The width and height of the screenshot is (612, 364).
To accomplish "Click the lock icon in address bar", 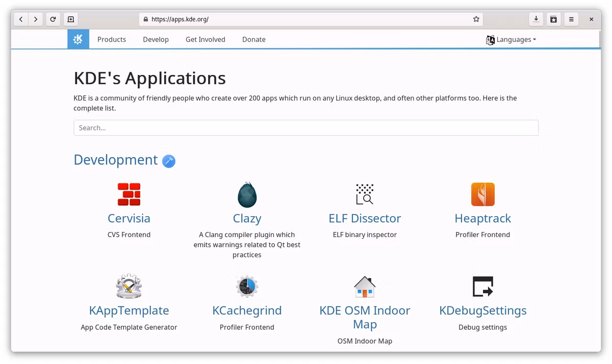I will (146, 19).
